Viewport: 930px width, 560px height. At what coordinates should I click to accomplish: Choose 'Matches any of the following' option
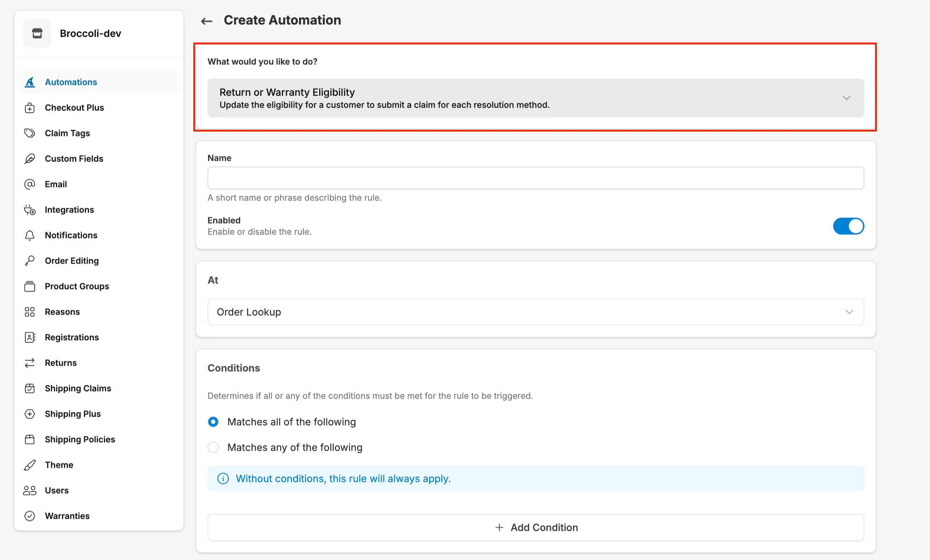point(213,447)
